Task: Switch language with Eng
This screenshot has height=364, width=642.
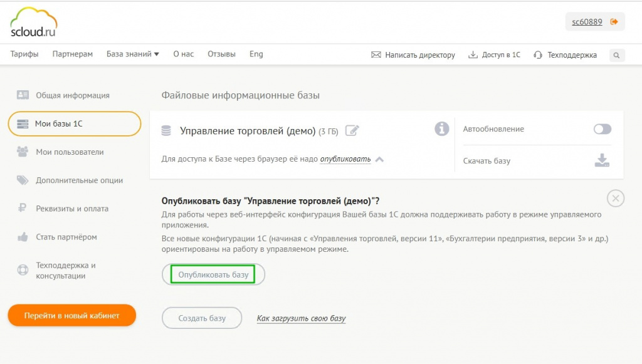Action: click(256, 54)
